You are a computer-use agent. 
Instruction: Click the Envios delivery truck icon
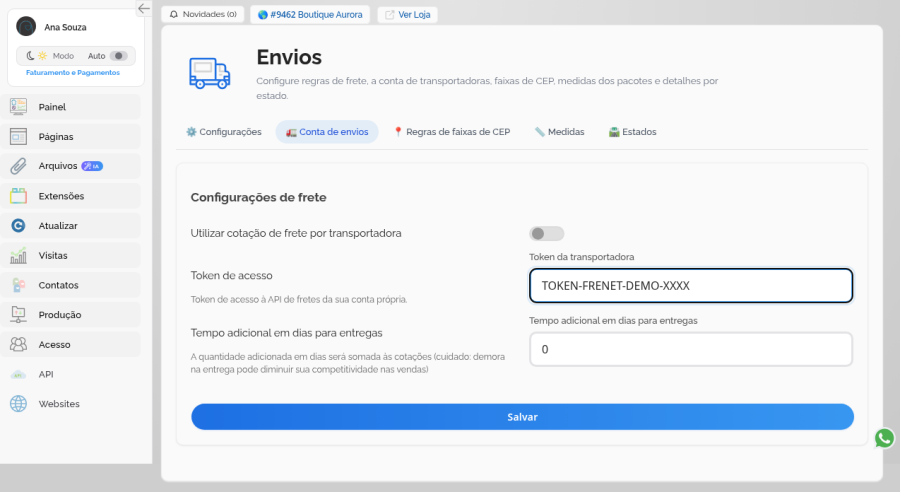(x=210, y=73)
